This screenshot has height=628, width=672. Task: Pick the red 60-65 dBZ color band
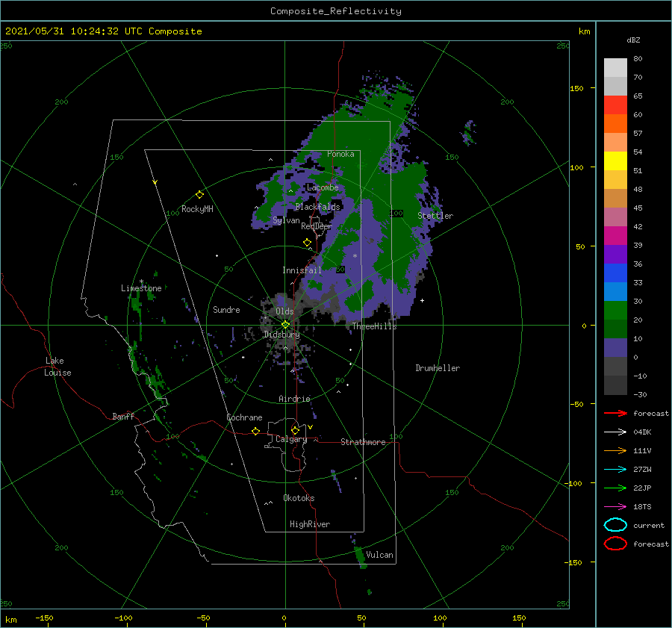(x=615, y=105)
